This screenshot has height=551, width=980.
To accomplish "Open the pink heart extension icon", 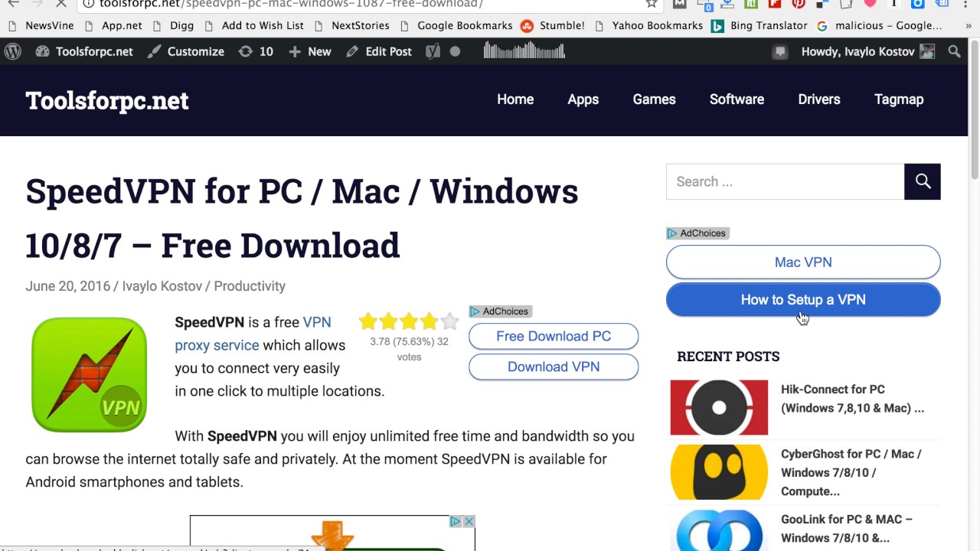I will (870, 4).
